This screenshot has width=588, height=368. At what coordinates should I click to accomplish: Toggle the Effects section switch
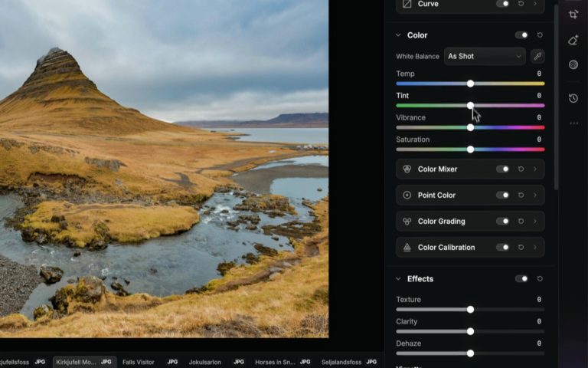click(x=521, y=278)
